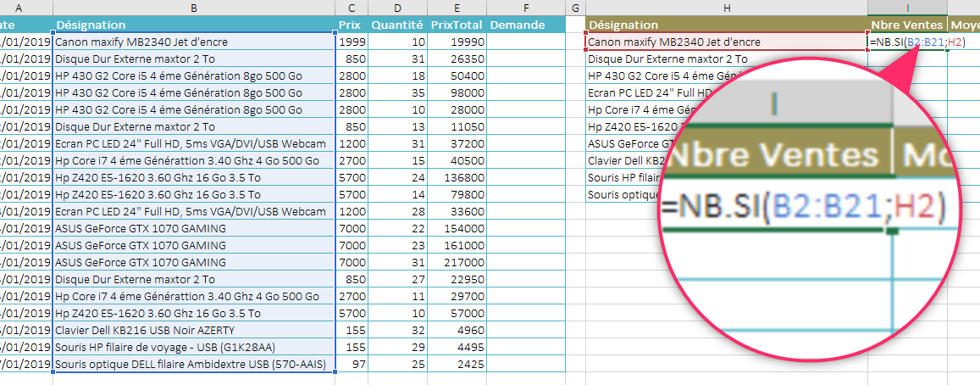This screenshot has width=980, height=385.
Task: Select column E header letter
Action: point(457,8)
